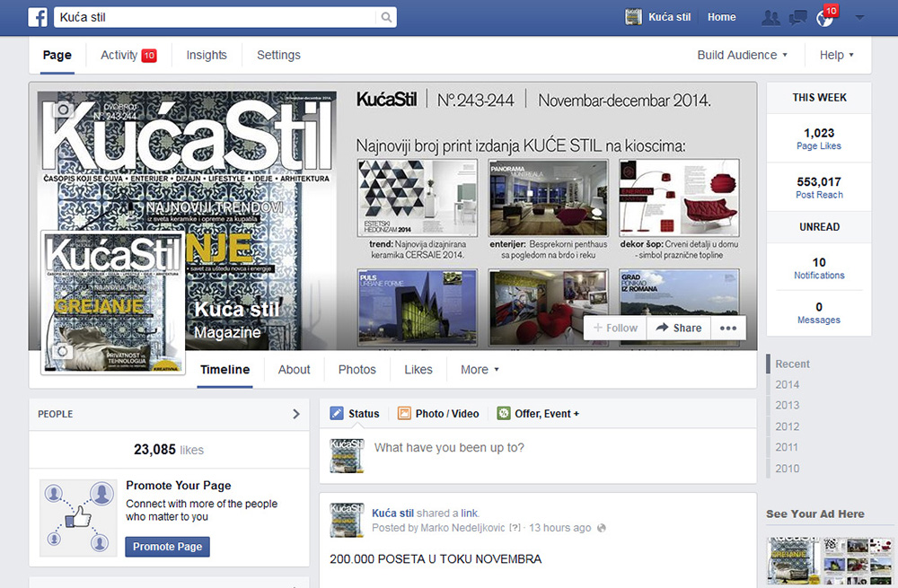Click the Promote Page button
Viewport: 898px width, 588px height.
click(x=168, y=547)
